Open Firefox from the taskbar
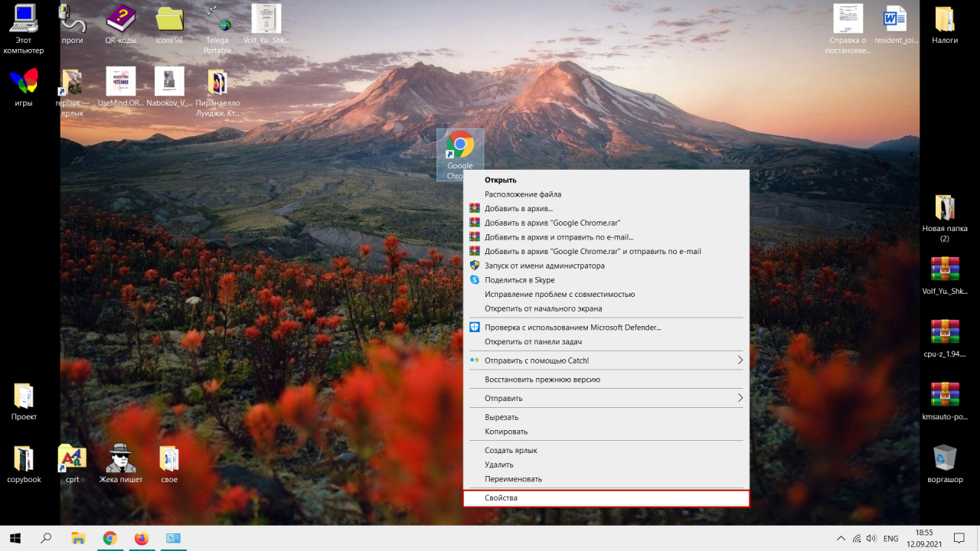The height and width of the screenshot is (551, 980). [x=141, y=539]
